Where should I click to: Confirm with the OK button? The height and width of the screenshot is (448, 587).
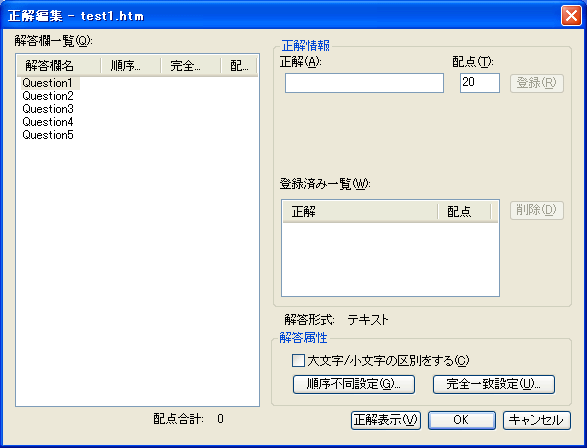coord(462,420)
